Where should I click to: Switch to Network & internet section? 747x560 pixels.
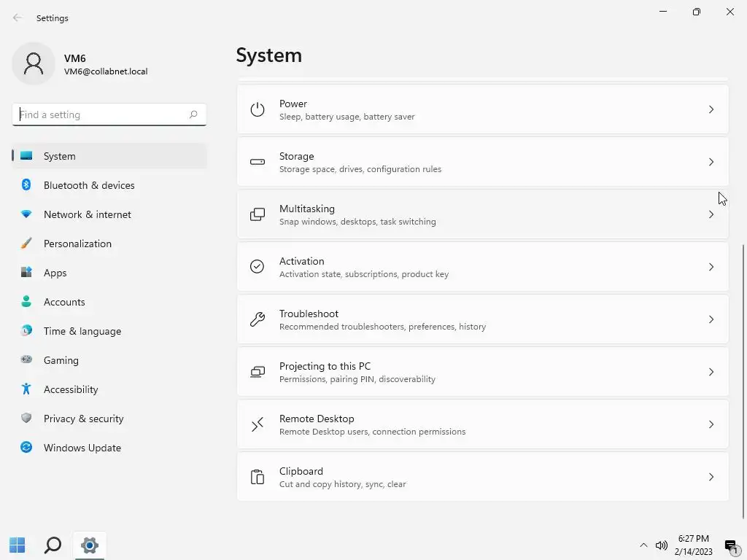coord(88,214)
